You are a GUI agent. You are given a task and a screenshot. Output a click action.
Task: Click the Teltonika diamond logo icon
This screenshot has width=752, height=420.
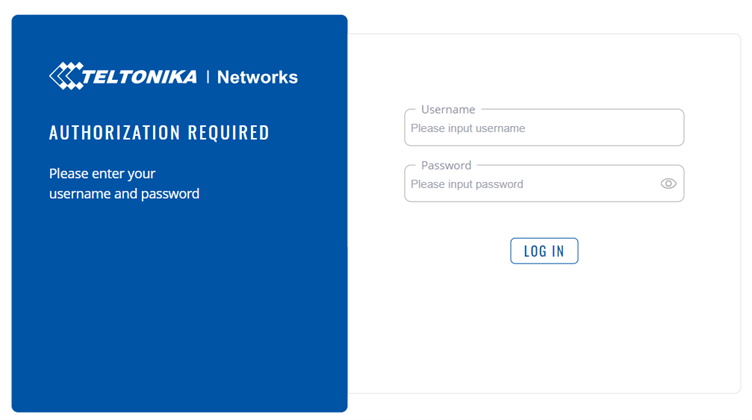(64, 76)
